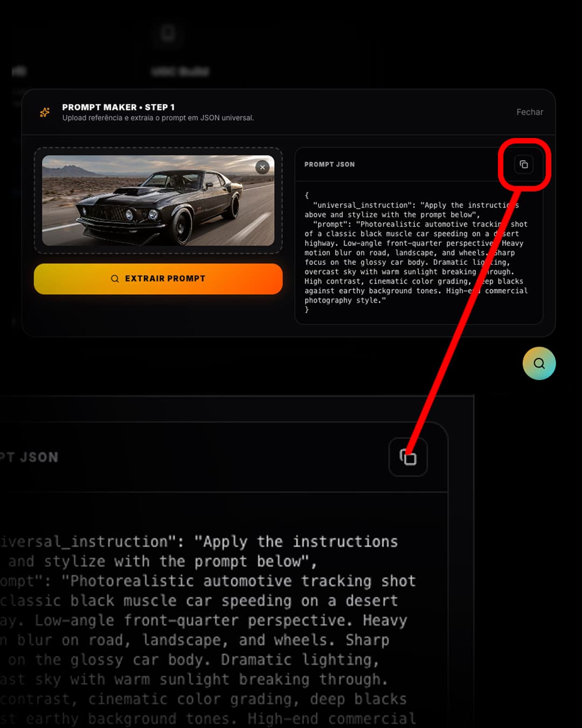
Task: Select the blurred UGC Build label in the background
Action: tap(180, 71)
